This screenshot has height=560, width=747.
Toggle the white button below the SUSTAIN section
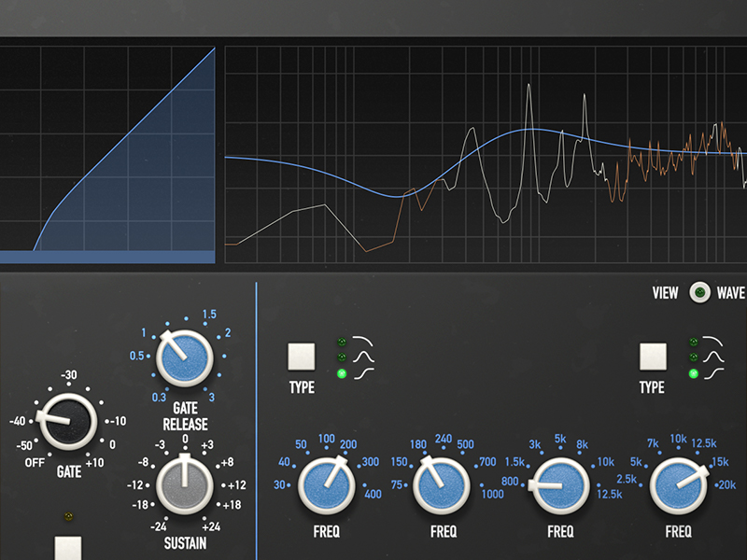click(68, 549)
